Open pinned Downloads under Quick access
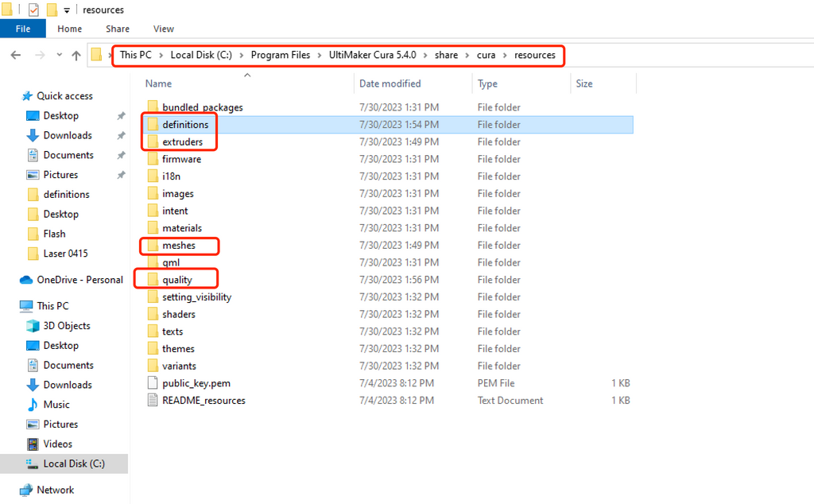 pyautogui.click(x=68, y=135)
